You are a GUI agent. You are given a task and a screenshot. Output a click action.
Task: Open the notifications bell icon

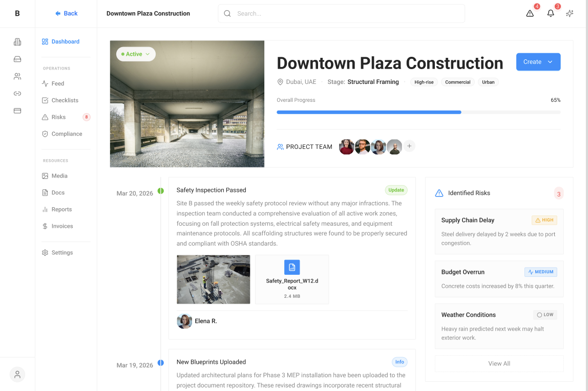[x=551, y=13]
